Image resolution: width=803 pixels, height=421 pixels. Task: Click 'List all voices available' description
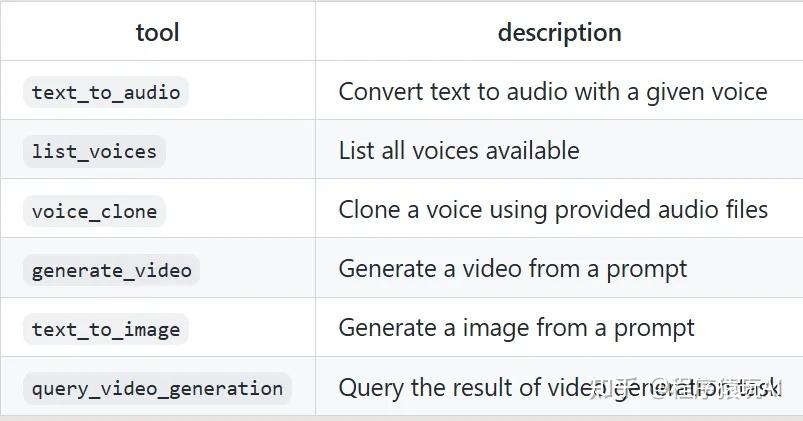[x=458, y=151]
